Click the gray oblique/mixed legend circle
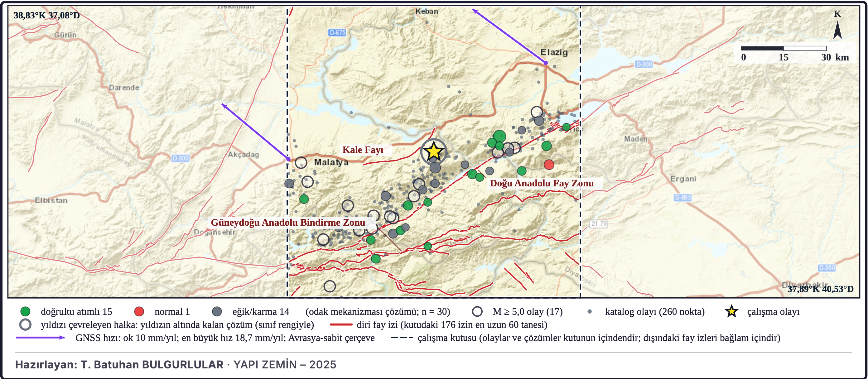The image size is (868, 379). click(x=217, y=312)
